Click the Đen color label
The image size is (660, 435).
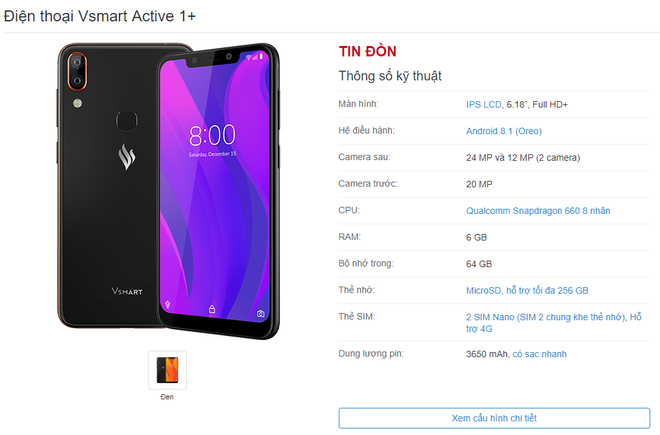pos(167,397)
